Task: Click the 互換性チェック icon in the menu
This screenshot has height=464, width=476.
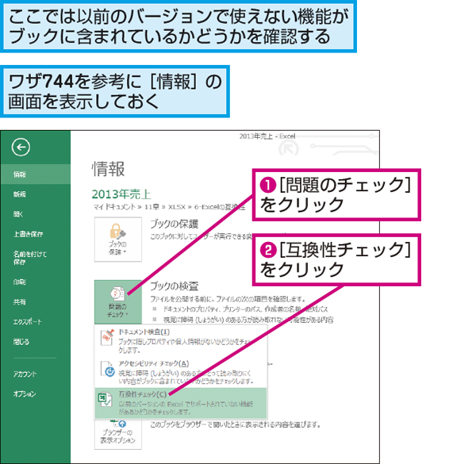Action: [x=106, y=399]
